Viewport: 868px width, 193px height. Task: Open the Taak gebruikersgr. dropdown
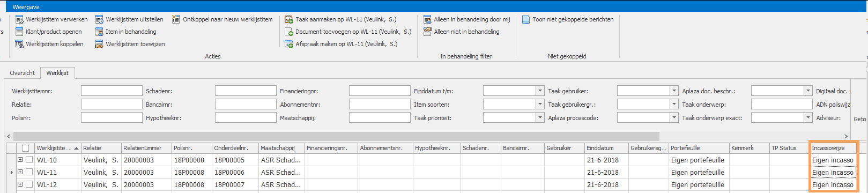pos(674,105)
